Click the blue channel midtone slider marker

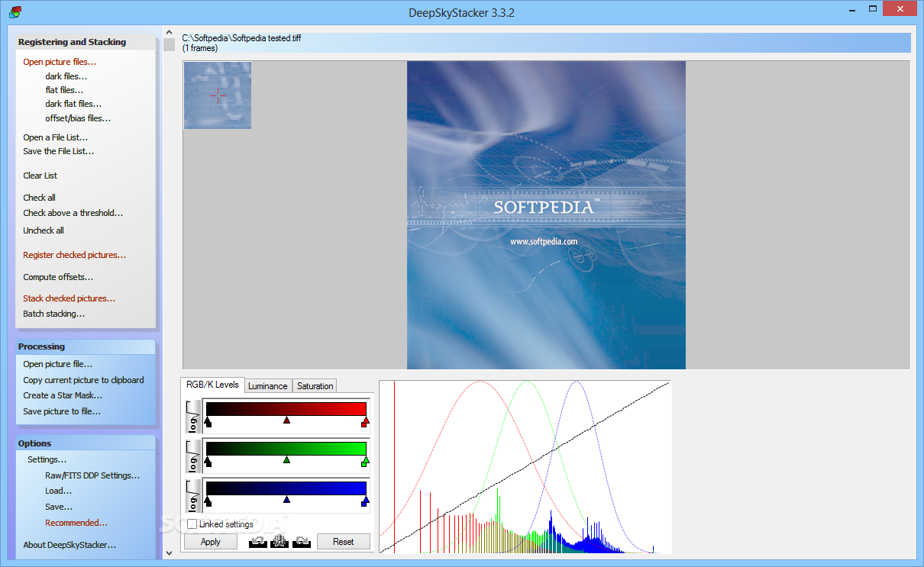point(286,499)
